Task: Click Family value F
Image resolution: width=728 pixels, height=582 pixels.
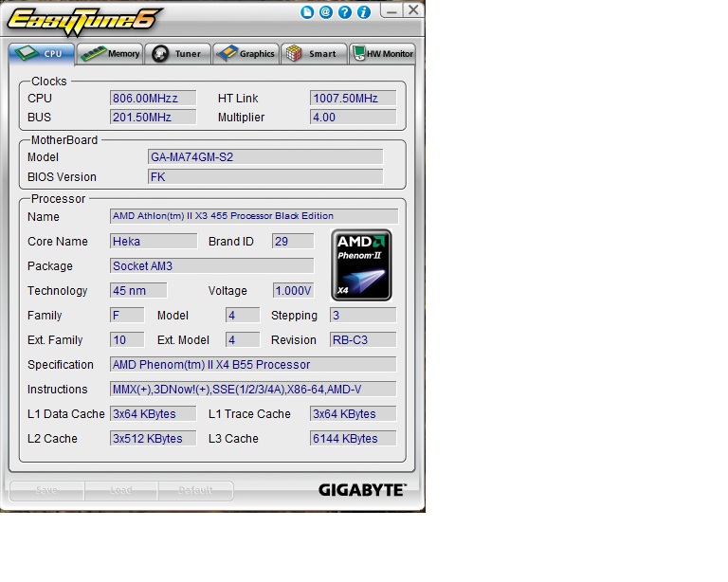Action: [127, 315]
